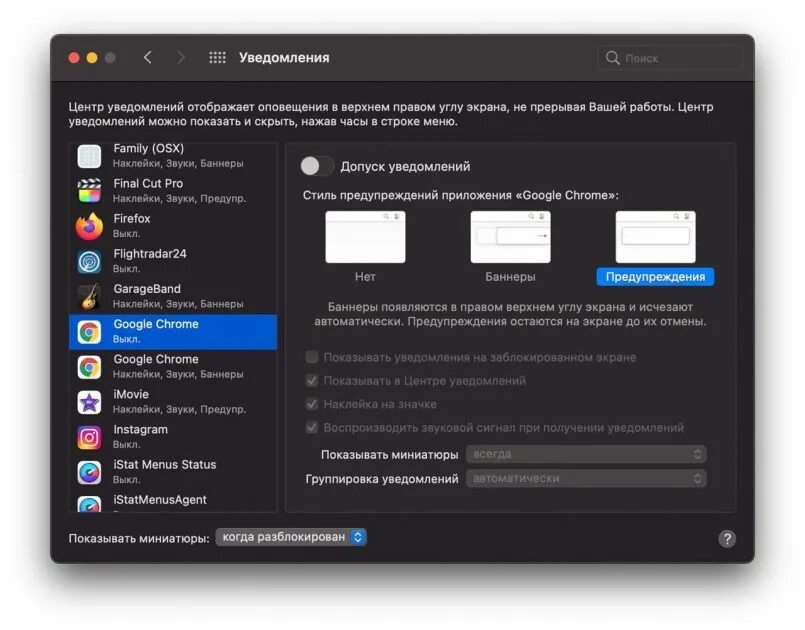
Task: Select the Google Chrome row marked Выкл.
Action: (173, 332)
